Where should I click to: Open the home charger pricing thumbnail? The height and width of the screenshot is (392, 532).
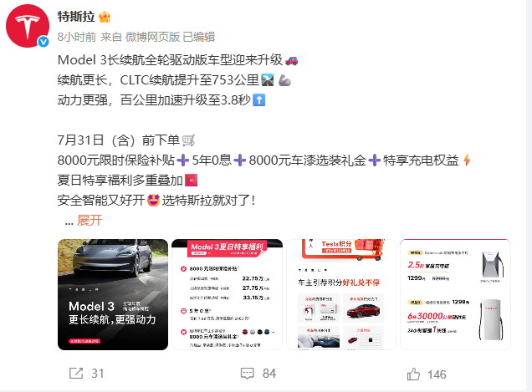(x=455, y=294)
